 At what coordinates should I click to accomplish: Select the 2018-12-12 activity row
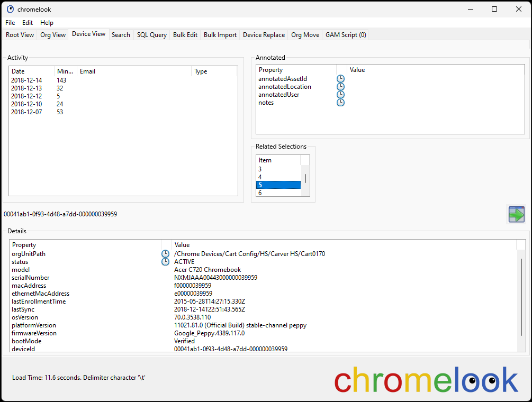(x=123, y=96)
